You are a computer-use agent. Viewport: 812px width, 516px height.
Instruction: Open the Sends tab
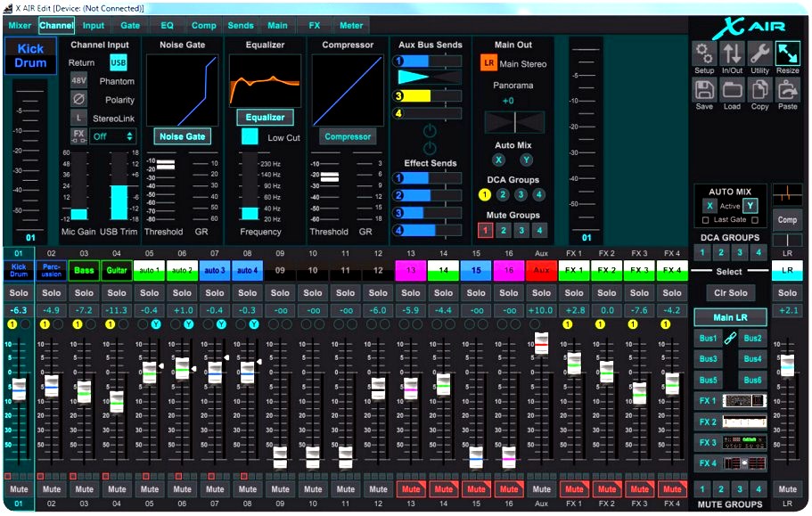coord(241,26)
